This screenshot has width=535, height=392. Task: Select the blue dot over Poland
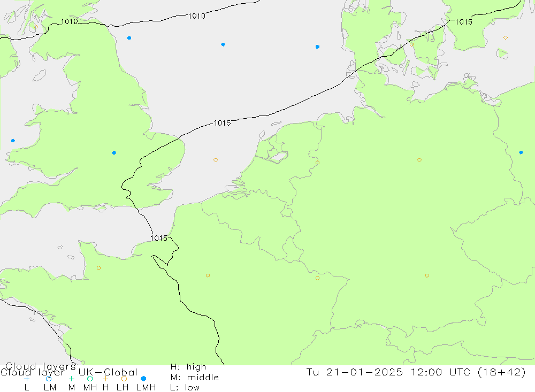click(521, 152)
